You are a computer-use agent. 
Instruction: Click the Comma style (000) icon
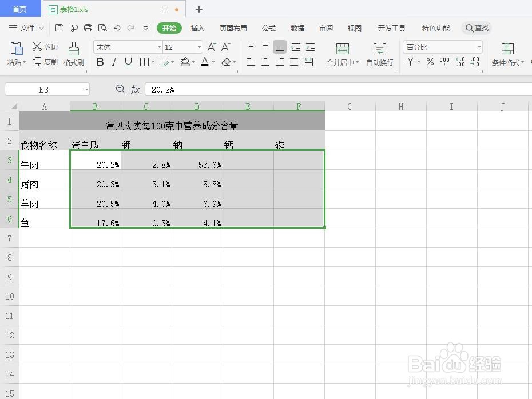click(x=444, y=61)
